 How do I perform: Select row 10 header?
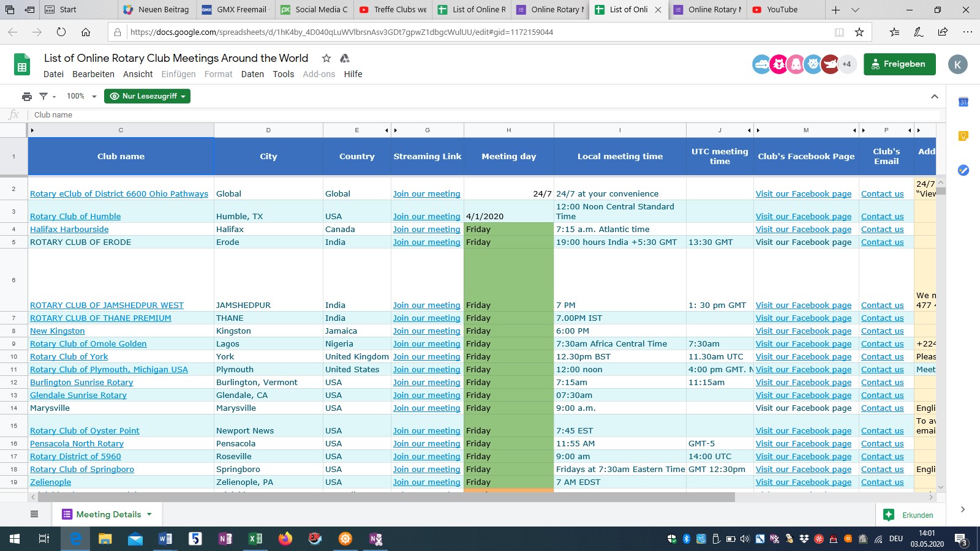click(13, 356)
